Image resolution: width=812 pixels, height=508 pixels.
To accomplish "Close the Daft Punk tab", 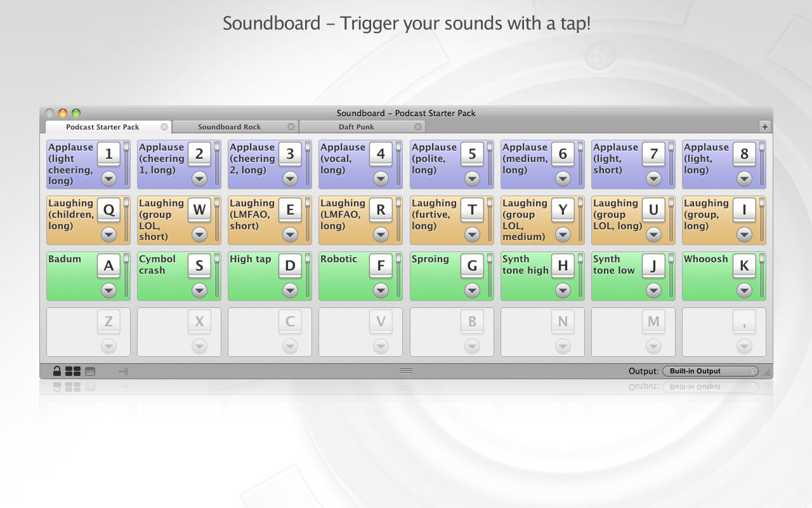I will 418,127.
